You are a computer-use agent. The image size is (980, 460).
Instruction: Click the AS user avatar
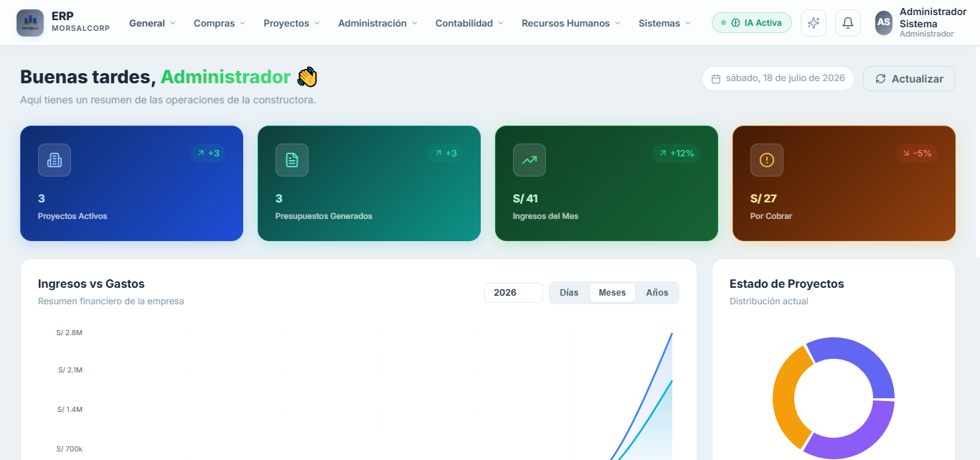coord(884,23)
